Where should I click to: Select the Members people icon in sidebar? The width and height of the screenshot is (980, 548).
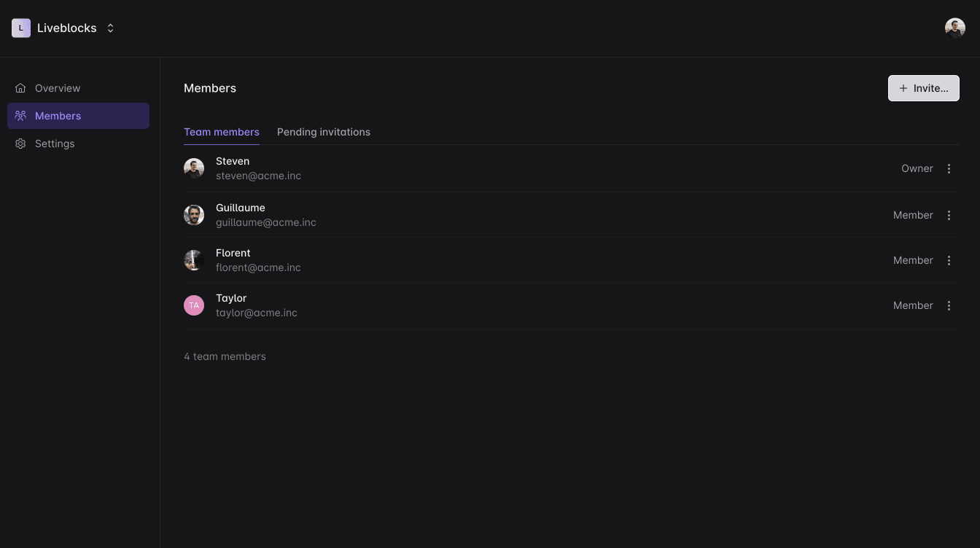pos(20,116)
